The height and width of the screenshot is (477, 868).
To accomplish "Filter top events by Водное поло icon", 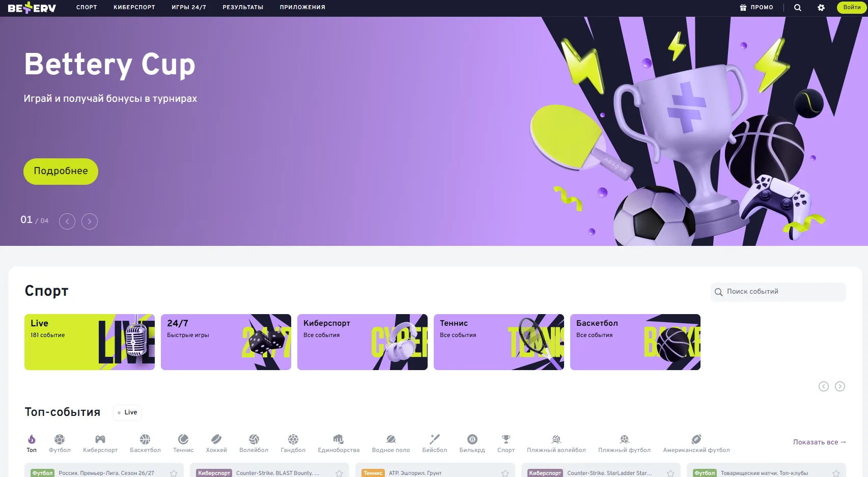I will (391, 439).
